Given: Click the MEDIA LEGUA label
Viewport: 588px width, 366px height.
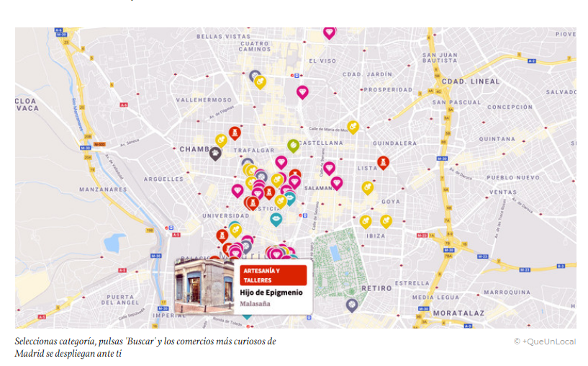Looking at the screenshot, I should 435,298.
